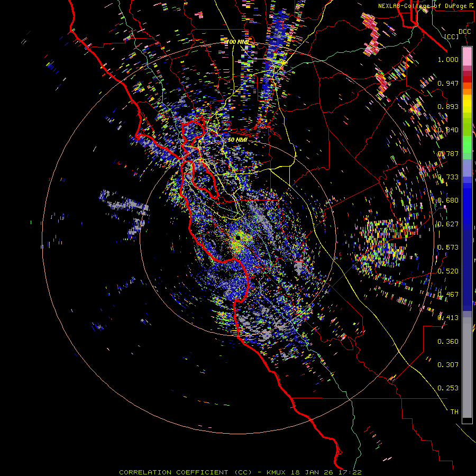
Task: Click the KMUX station identifier in caption
Action: point(276,472)
